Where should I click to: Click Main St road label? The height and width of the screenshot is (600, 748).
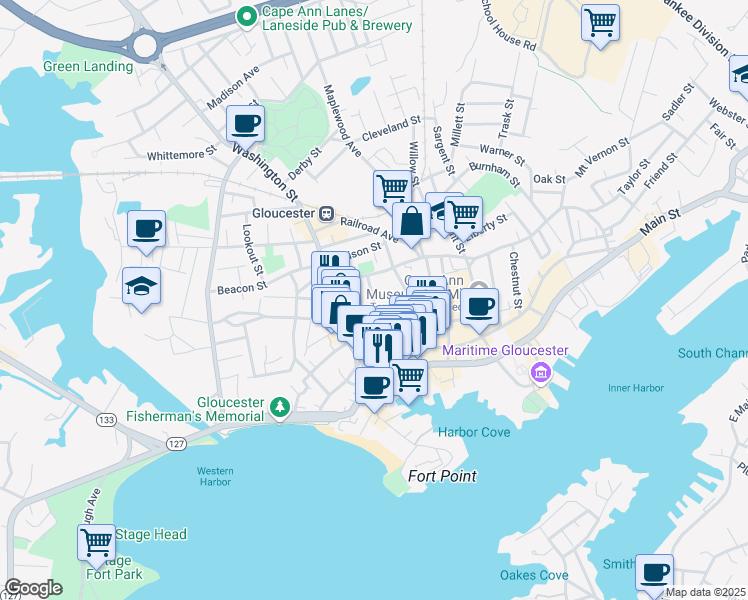point(660,222)
